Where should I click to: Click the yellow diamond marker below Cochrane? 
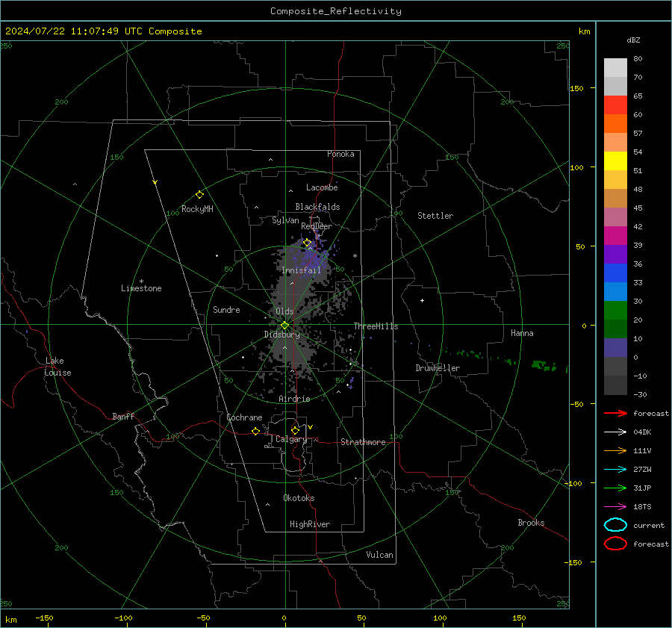[256, 431]
